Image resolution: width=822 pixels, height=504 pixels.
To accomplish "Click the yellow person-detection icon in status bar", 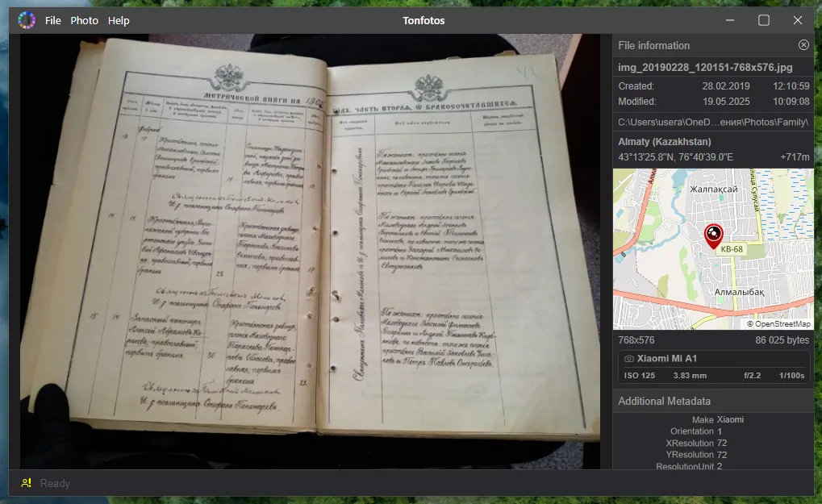I will pos(25,482).
